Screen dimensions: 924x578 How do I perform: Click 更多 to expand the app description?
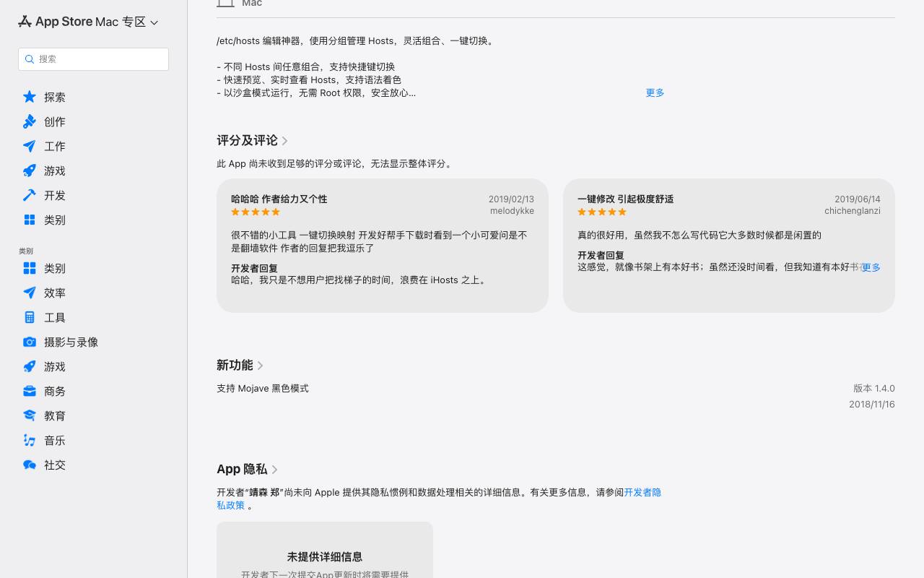655,92
